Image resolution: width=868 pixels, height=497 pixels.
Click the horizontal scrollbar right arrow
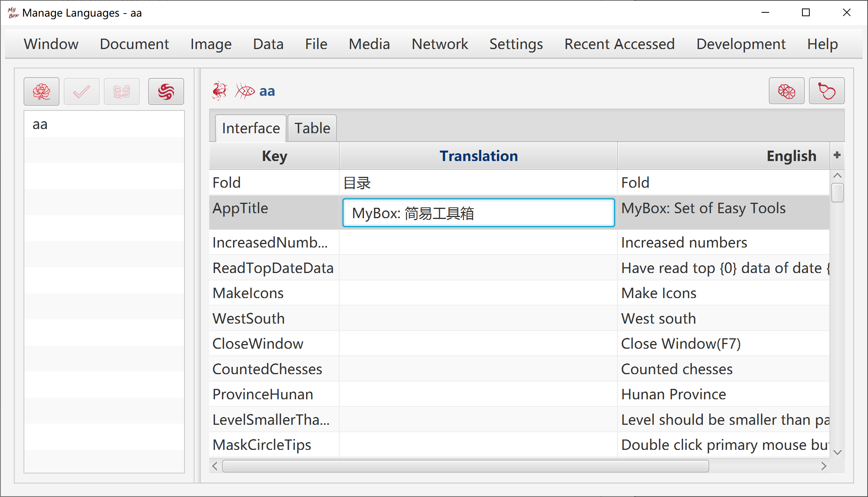coord(824,466)
